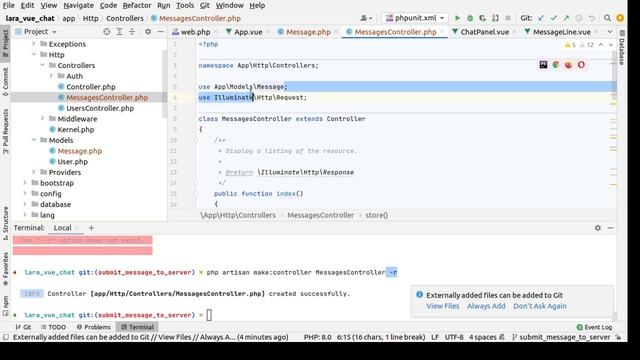Open Kernel.php in project tree
Viewport: 640px width, 360px height.
(x=75, y=129)
